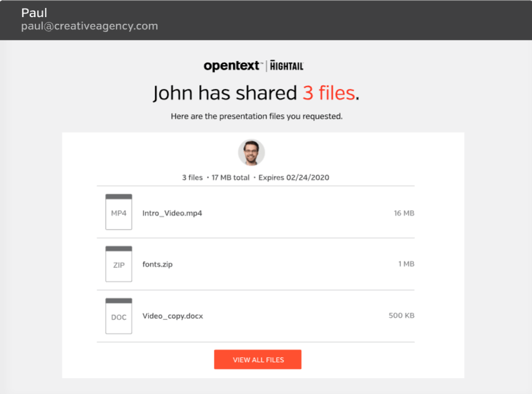The height and width of the screenshot is (394, 532).
Task: Click the "3 files" summary text under avatar
Action: (x=193, y=178)
